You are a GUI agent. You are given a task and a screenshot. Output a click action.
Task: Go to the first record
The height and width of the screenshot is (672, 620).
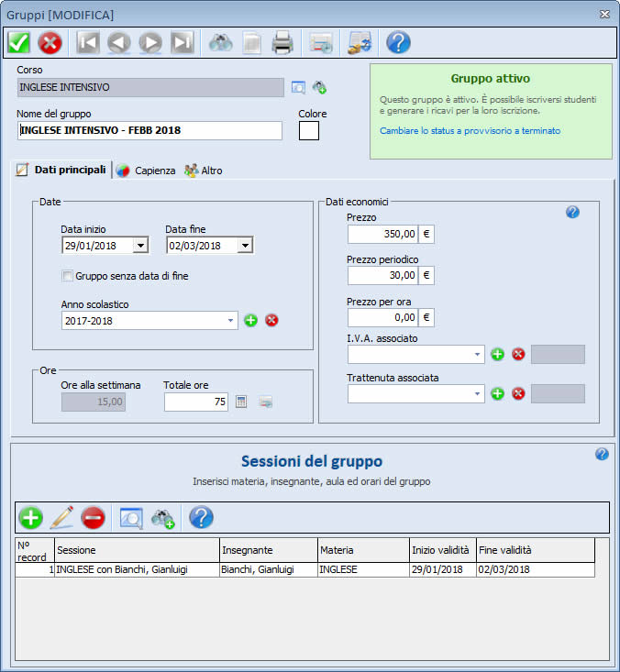89,42
